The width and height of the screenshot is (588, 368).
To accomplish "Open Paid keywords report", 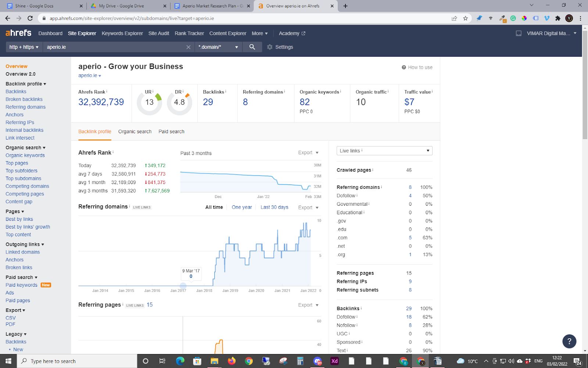I will 21,285.
